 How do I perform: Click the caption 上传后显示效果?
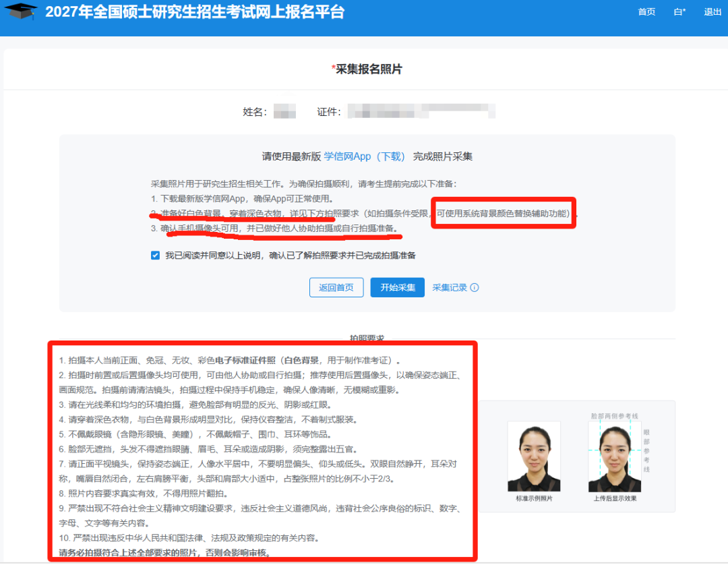point(615,499)
